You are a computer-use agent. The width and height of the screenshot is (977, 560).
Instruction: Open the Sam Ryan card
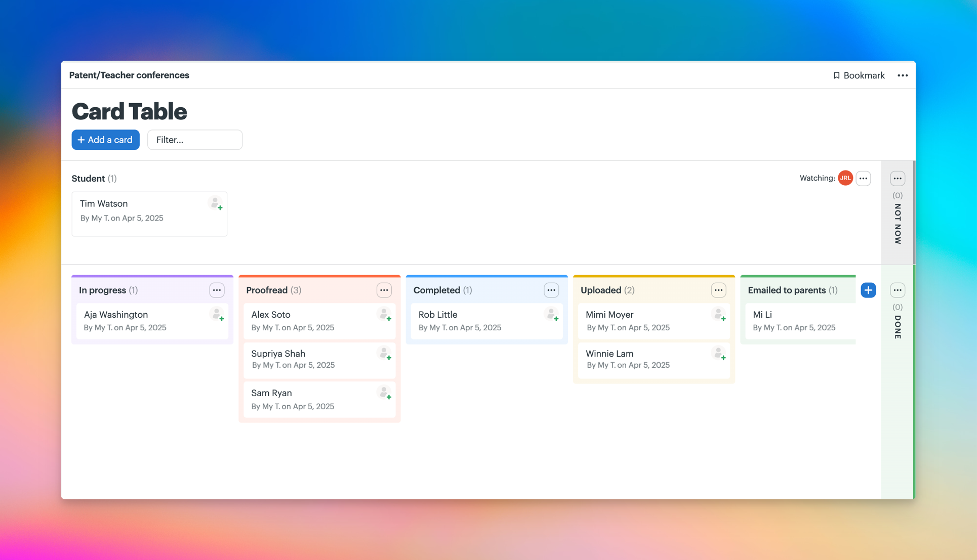(x=319, y=399)
